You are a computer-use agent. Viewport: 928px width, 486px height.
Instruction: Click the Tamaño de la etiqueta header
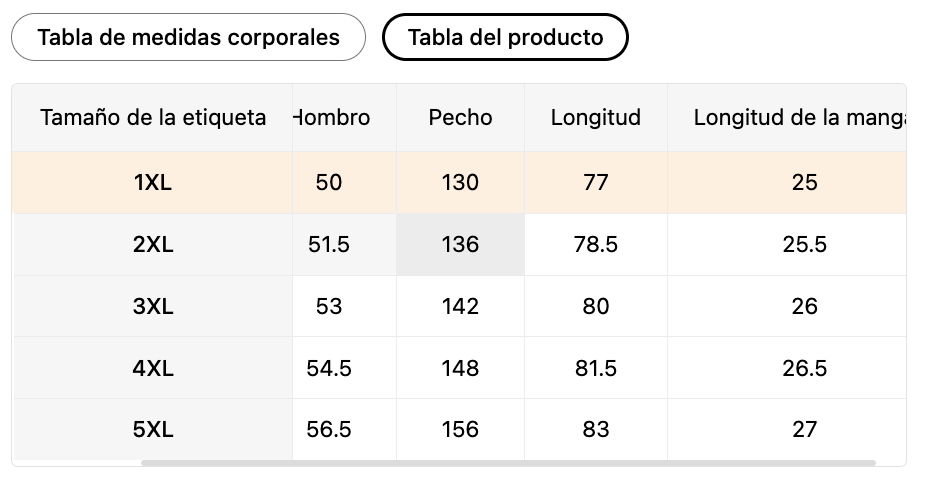pos(153,117)
